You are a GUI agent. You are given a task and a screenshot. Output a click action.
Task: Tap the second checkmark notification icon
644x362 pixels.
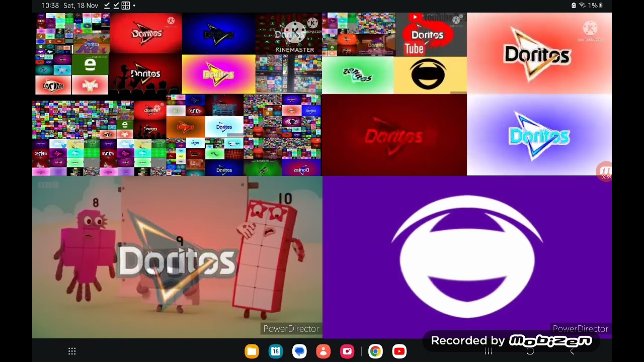tap(116, 6)
